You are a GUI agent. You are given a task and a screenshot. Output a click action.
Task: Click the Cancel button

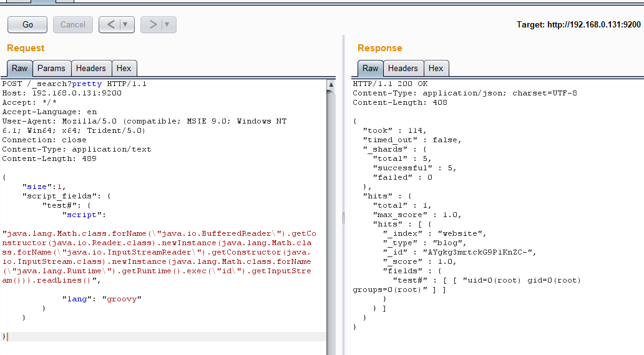[72, 24]
